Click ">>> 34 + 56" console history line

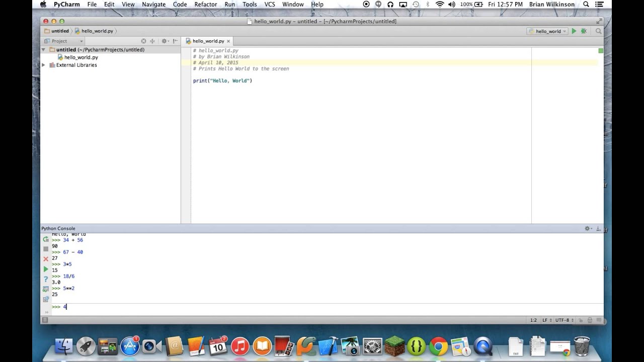(67, 240)
